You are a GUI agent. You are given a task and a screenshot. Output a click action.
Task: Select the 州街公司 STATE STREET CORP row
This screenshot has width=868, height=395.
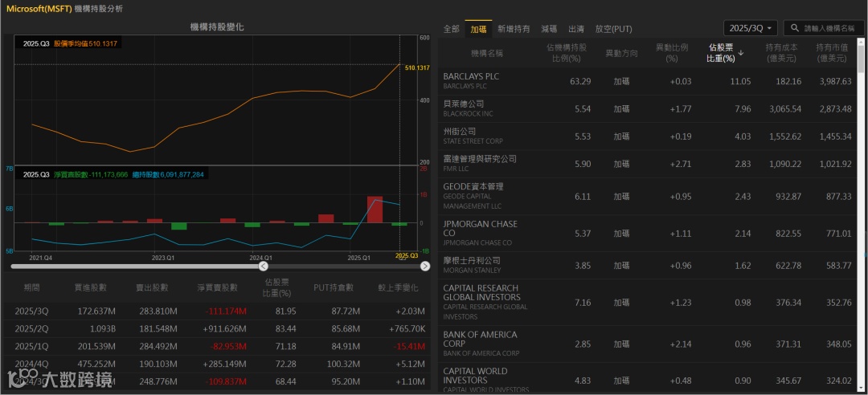point(648,136)
